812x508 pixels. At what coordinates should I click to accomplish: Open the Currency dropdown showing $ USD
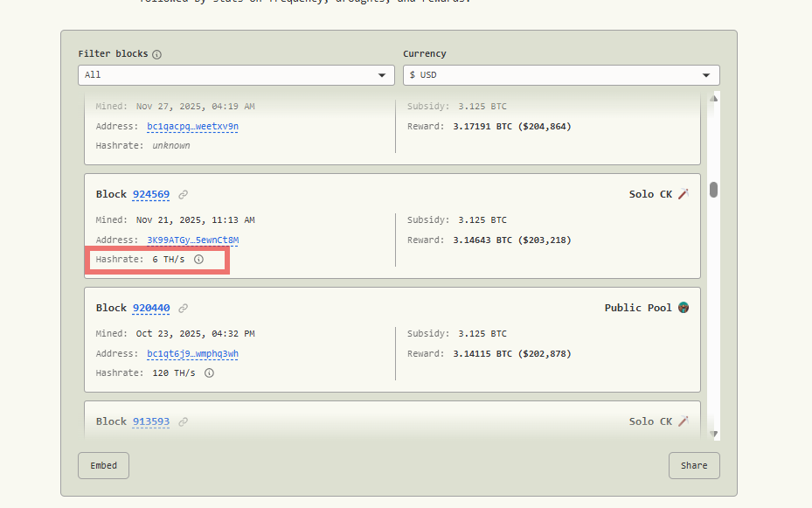(561, 75)
